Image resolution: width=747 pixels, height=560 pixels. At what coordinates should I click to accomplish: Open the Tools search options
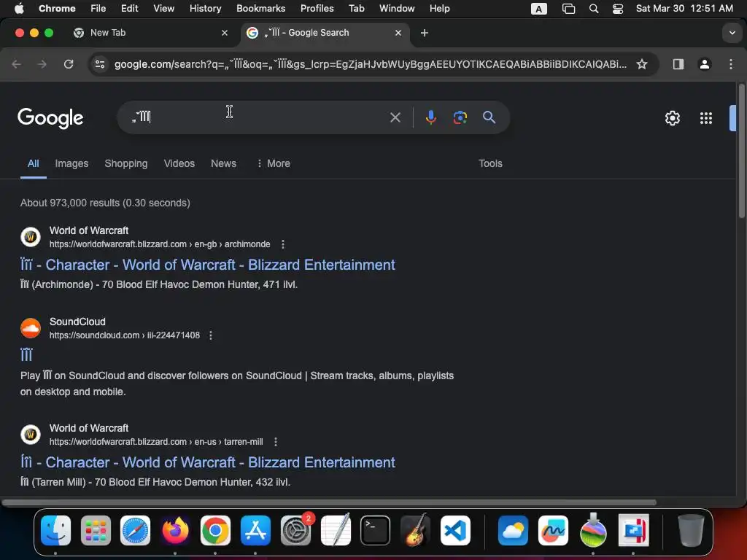pyautogui.click(x=490, y=163)
